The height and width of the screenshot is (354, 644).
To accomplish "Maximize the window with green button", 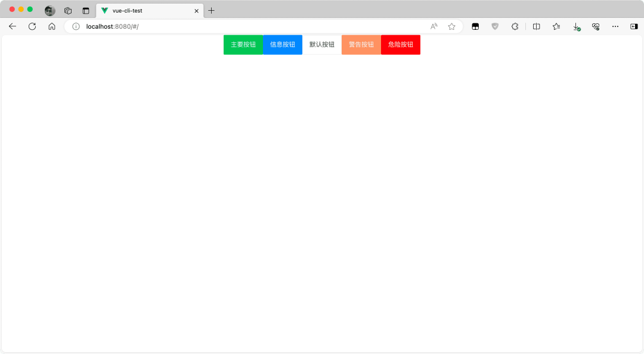I will (30, 9).
